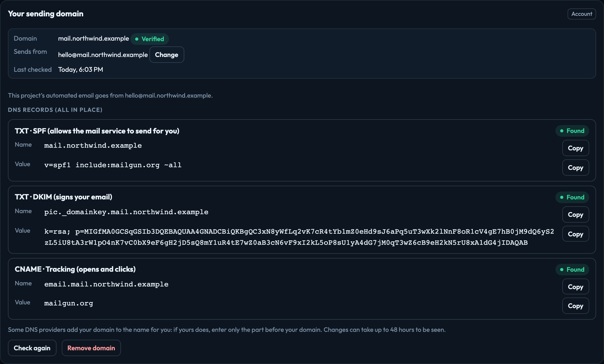
Task: Click the DNS RECORDS (ALL IN PLACE) heading
Action: coord(55,110)
